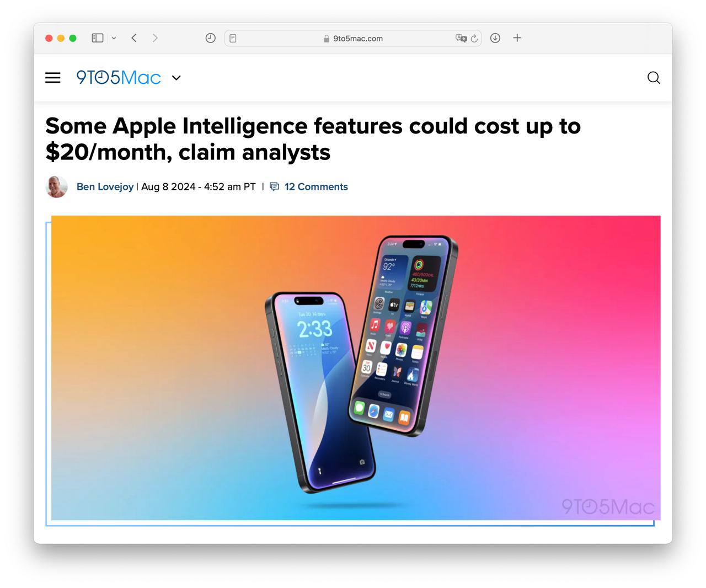Go back to the previous page
Viewport: 706px width, 588px height.
(x=134, y=38)
